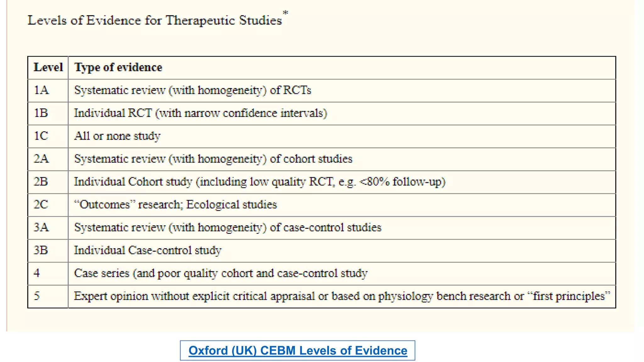The width and height of the screenshot is (644, 362).
Task: Click the 'Levels of Evidence for Therapeutic Studies' heading
Action: click(x=155, y=20)
